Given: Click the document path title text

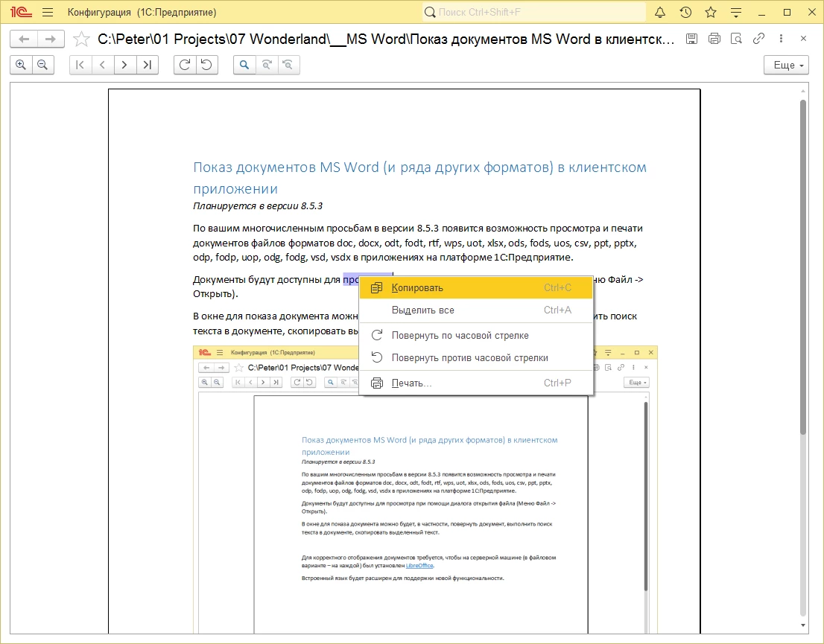Looking at the screenshot, I should 386,39.
